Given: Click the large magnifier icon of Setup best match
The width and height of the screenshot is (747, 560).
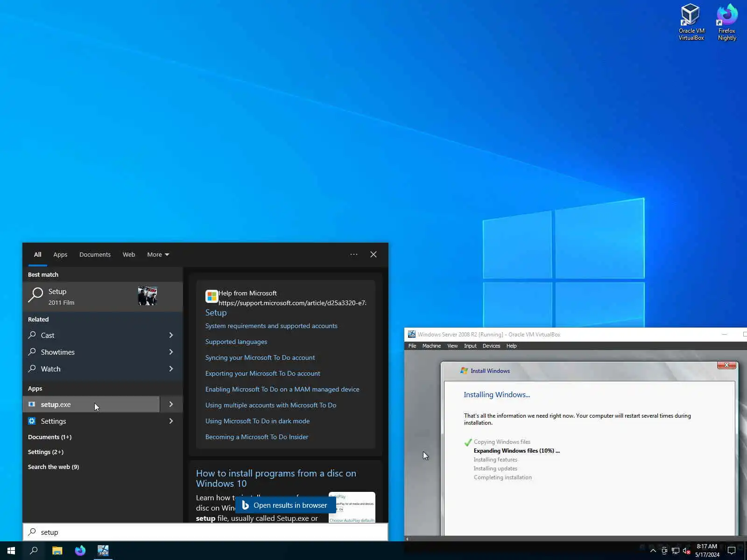Looking at the screenshot, I should 35,295.
